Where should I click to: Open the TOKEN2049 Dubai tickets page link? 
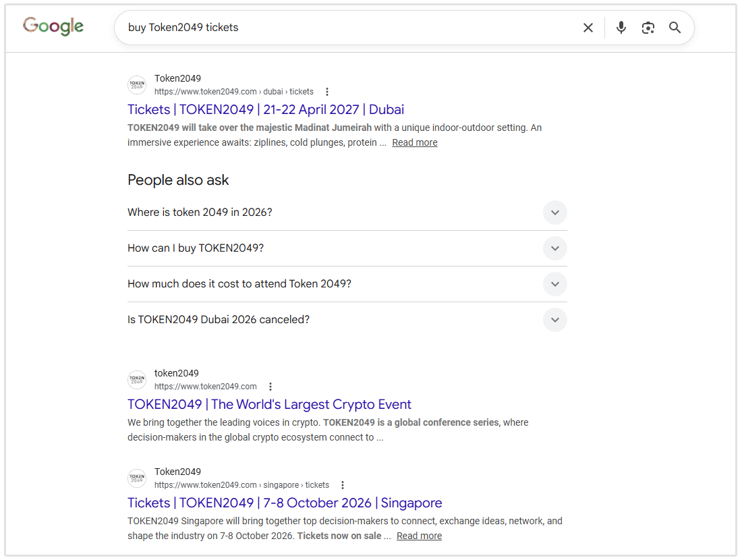(265, 109)
